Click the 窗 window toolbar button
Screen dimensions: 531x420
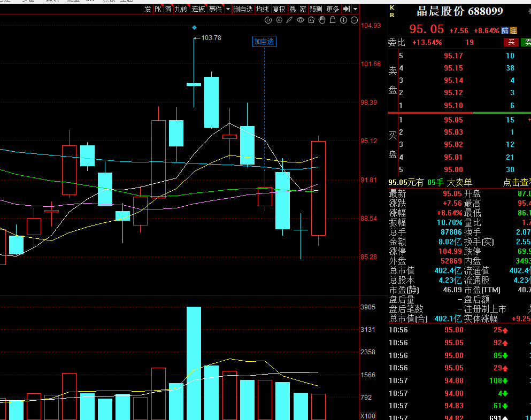(303, 9)
